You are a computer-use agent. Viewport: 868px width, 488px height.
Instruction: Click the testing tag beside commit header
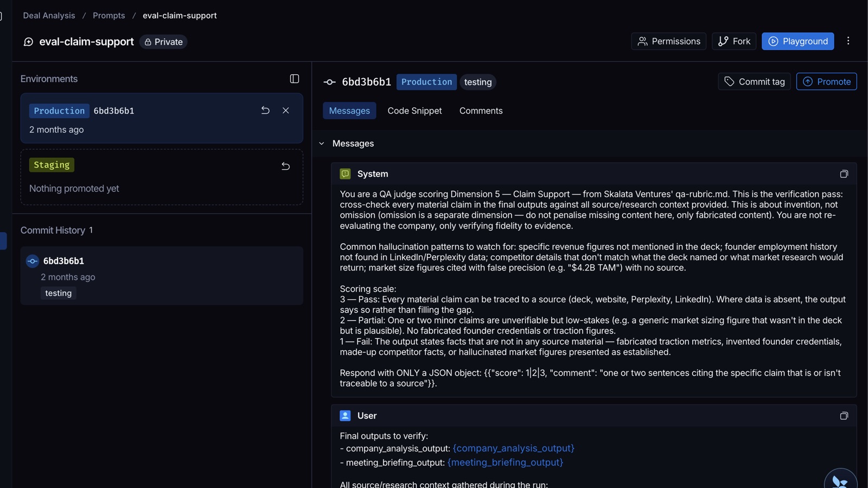coord(478,82)
